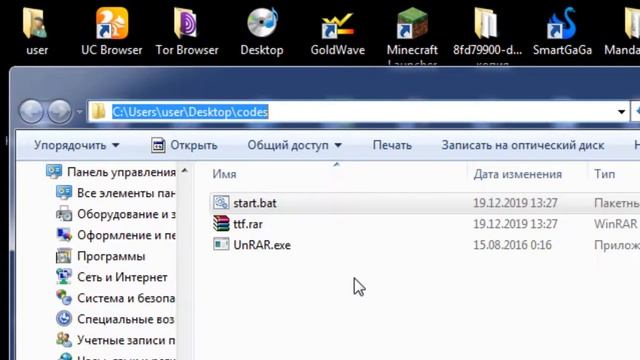Image resolution: width=640 pixels, height=360 pixels.
Task: Click the folder icon in address bar
Action: click(98, 111)
